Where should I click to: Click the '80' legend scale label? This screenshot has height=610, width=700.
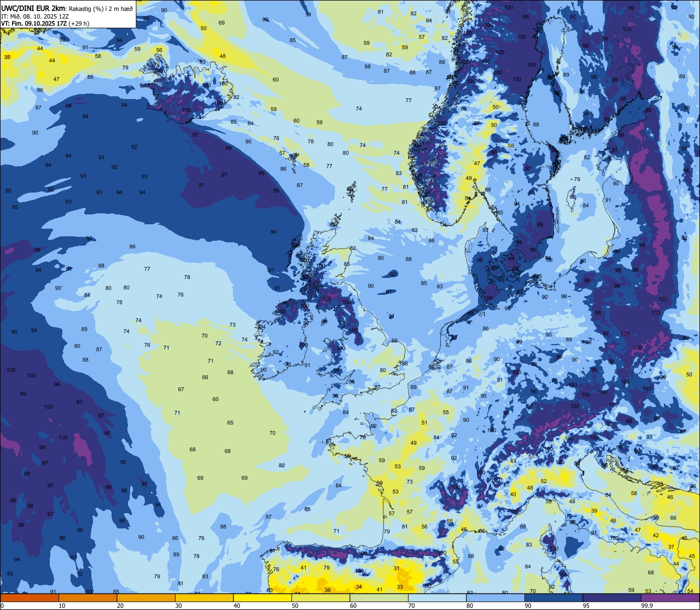(x=470, y=606)
